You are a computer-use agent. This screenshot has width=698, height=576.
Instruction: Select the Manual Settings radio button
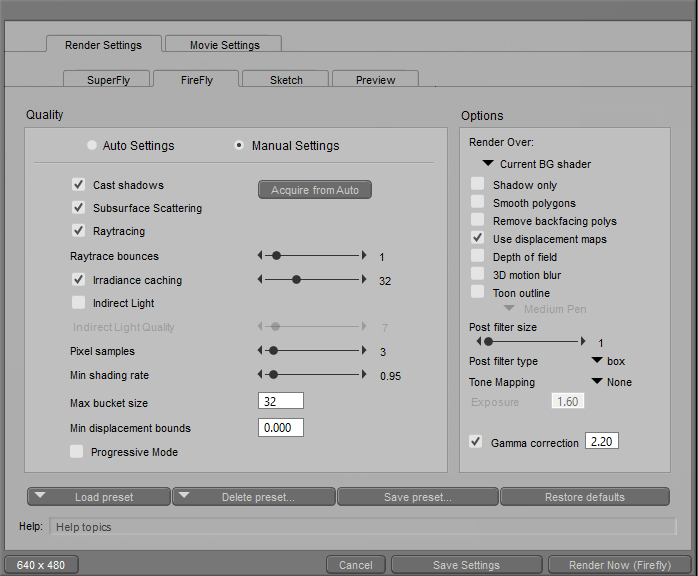239,145
